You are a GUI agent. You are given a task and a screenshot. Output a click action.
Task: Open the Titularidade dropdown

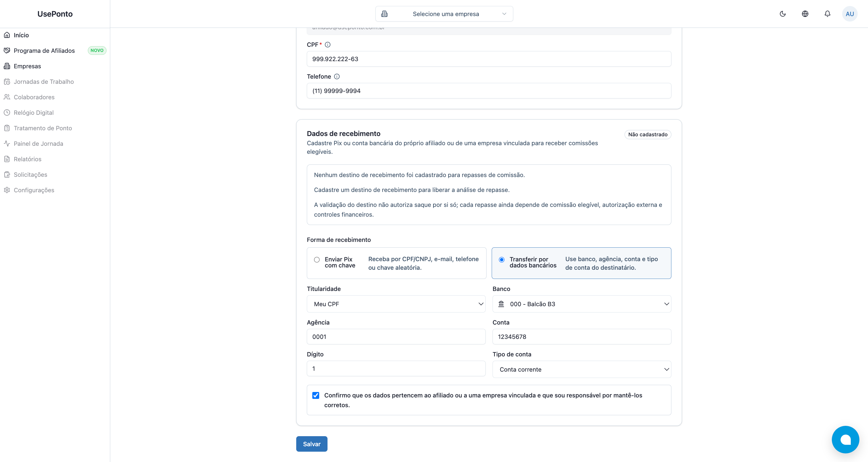[x=396, y=304]
